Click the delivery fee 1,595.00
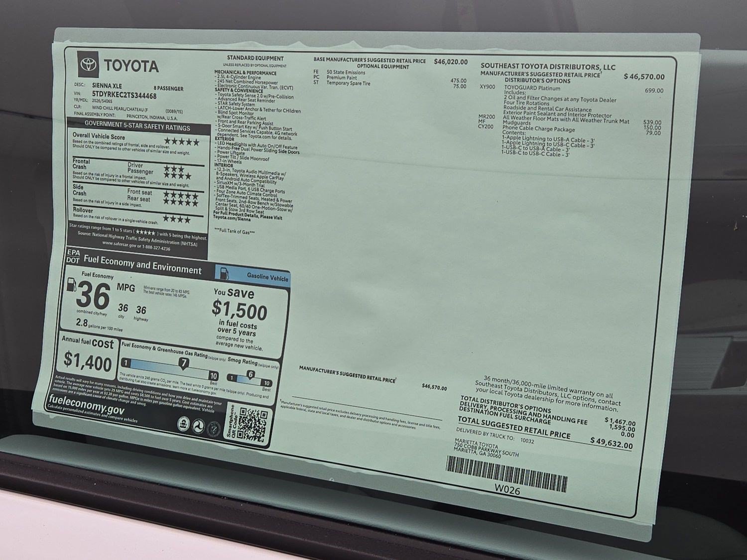Viewport: 747px width, 560px height. coord(622,428)
